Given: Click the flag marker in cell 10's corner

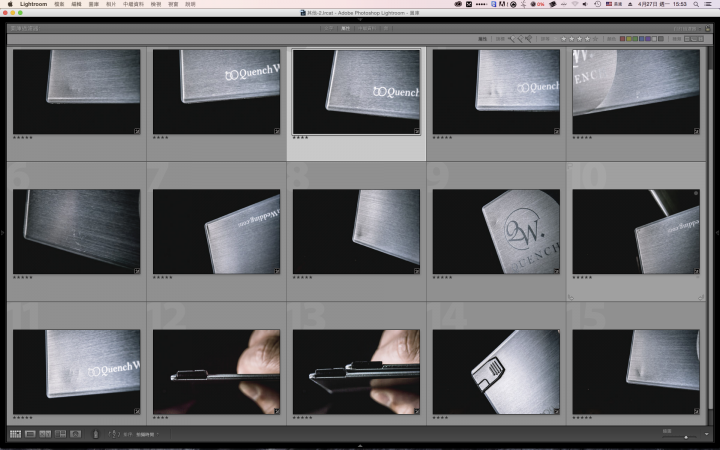Looking at the screenshot, I should 570,166.
